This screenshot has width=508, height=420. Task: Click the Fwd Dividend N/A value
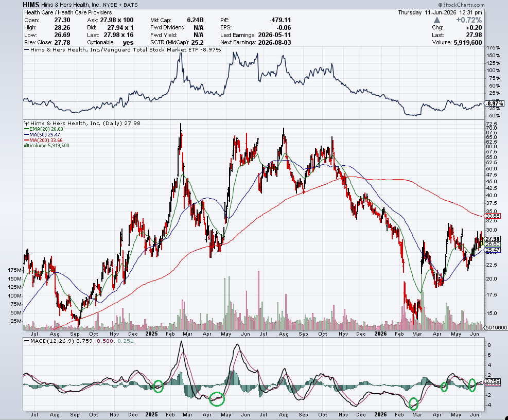tap(198, 28)
